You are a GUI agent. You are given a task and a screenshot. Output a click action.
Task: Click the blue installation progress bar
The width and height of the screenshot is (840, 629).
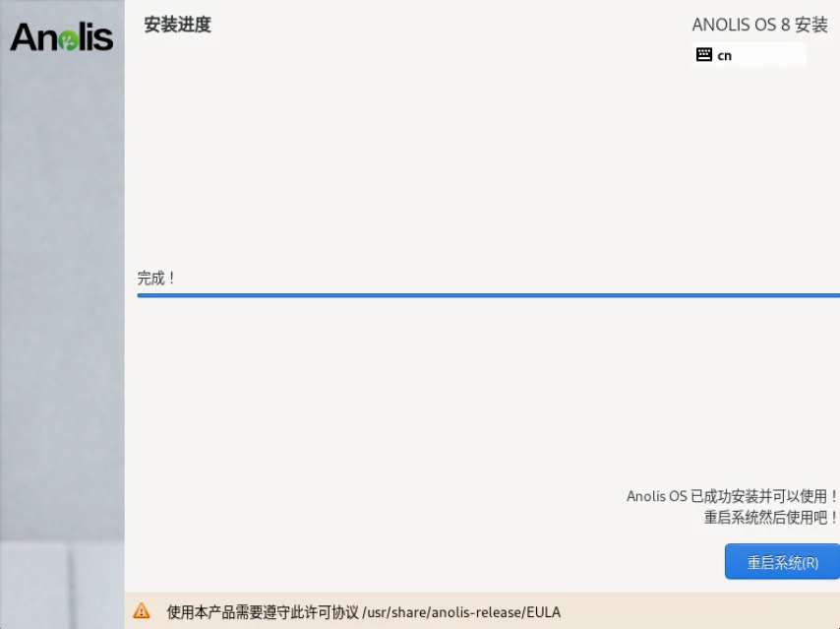coord(488,295)
